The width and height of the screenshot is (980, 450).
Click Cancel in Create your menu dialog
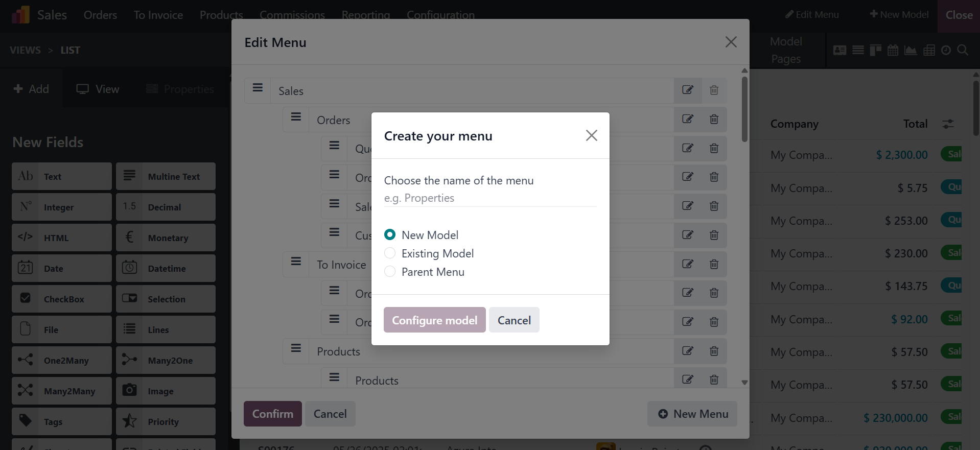pyautogui.click(x=514, y=320)
